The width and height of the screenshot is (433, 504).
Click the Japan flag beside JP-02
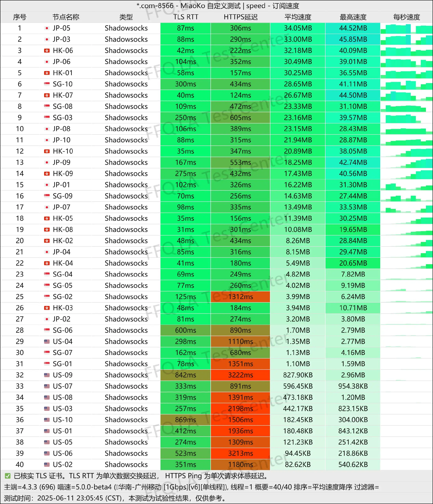47,319
